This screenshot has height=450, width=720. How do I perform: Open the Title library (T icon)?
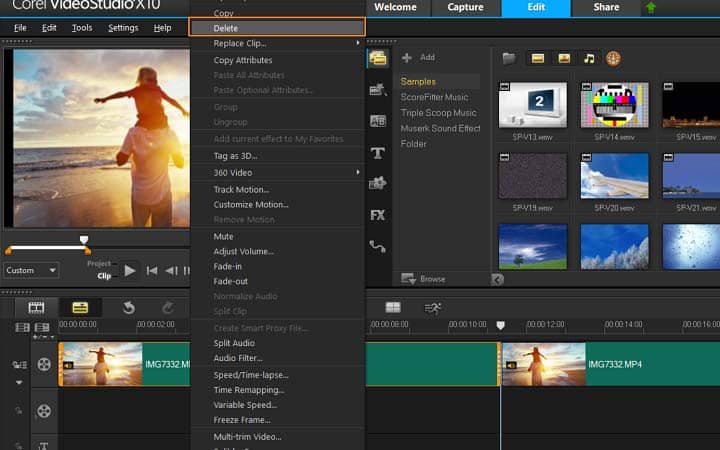(378, 153)
